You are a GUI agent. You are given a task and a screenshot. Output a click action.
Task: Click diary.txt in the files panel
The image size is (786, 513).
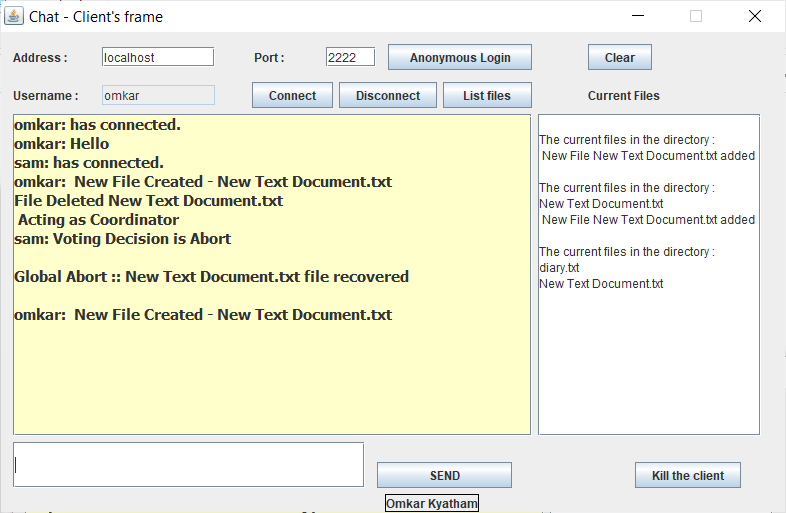click(x=559, y=268)
